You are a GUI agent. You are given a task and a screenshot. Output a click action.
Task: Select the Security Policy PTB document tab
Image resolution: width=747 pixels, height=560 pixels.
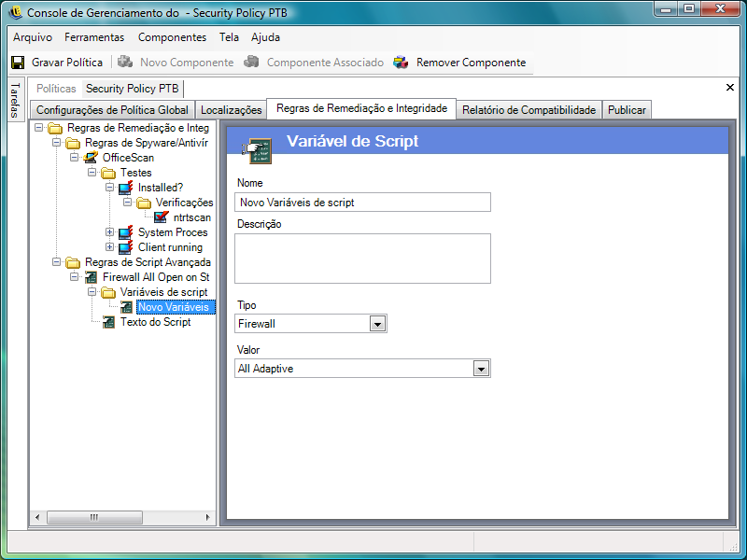[x=132, y=89]
